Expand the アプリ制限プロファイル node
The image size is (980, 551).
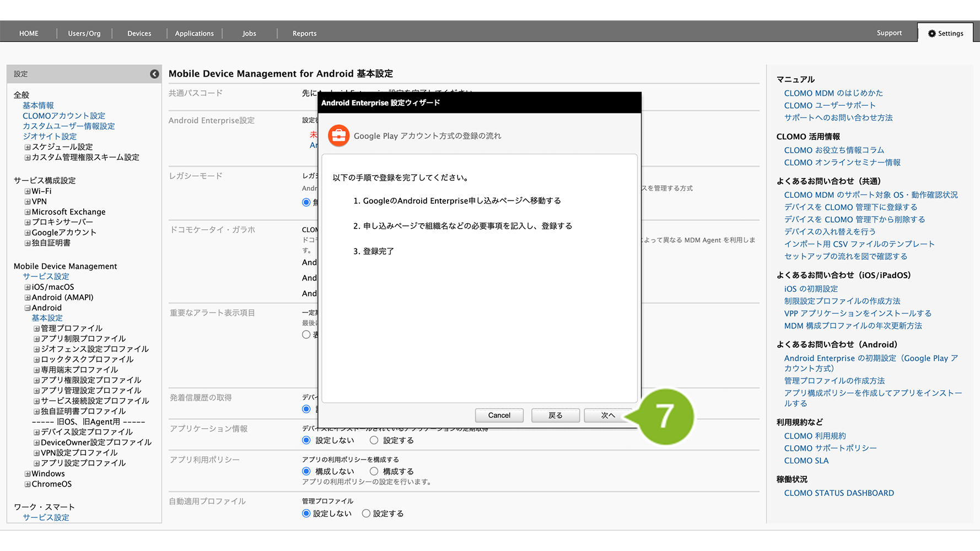pyautogui.click(x=36, y=339)
